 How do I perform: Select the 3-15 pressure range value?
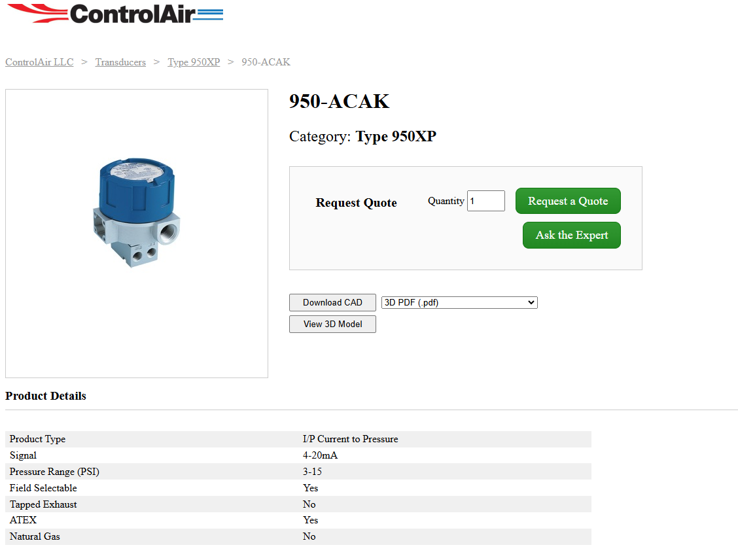pos(313,472)
